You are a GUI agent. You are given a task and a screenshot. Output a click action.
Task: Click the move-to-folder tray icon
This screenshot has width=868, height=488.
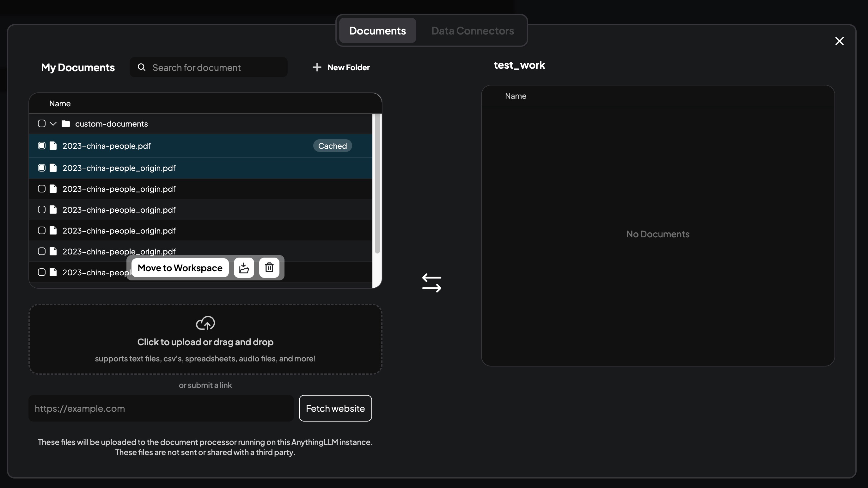[x=244, y=268]
